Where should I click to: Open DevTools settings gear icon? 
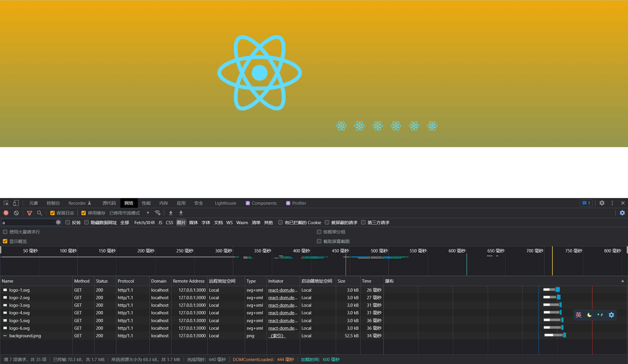coord(602,203)
